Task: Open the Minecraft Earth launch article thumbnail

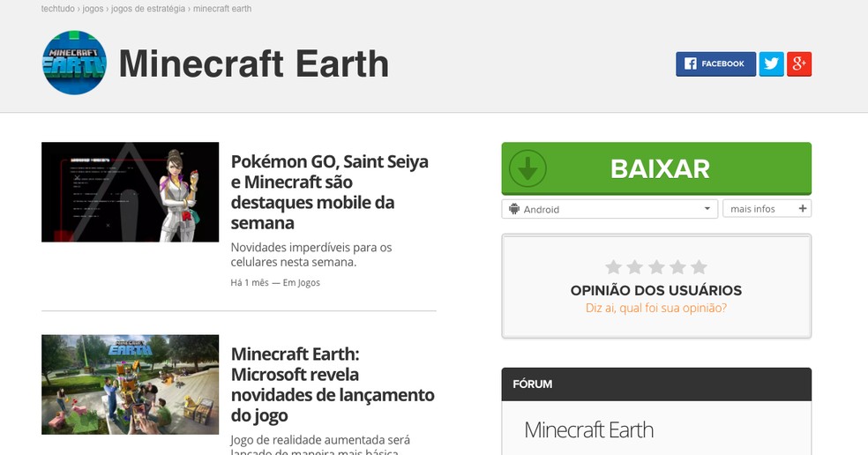Action: click(130, 384)
